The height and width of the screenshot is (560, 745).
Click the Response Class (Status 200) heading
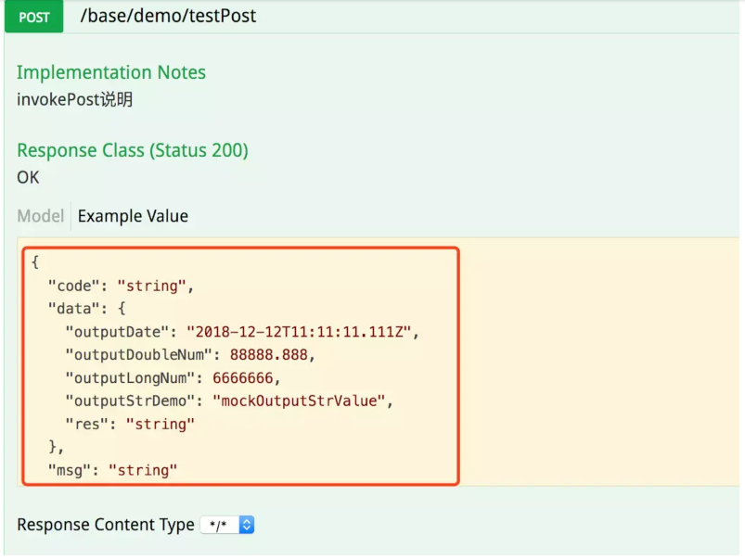133,150
